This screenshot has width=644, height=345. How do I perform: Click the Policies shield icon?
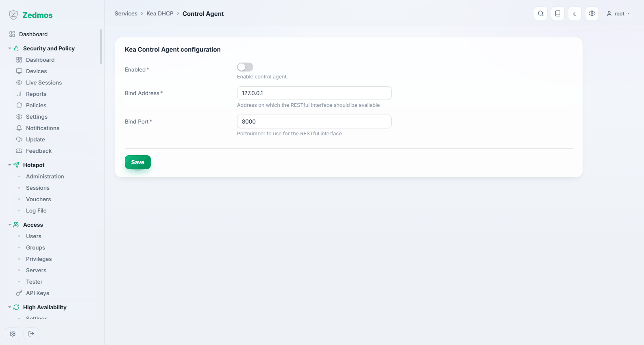19,105
